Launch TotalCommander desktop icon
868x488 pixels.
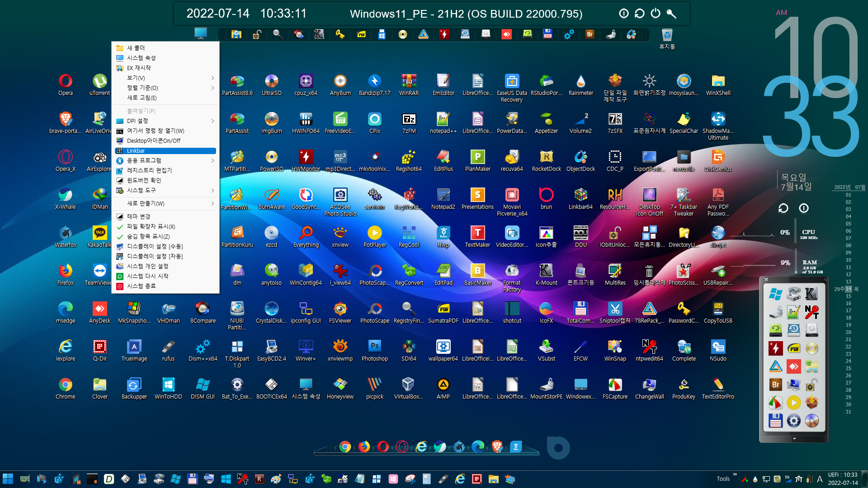(x=580, y=312)
